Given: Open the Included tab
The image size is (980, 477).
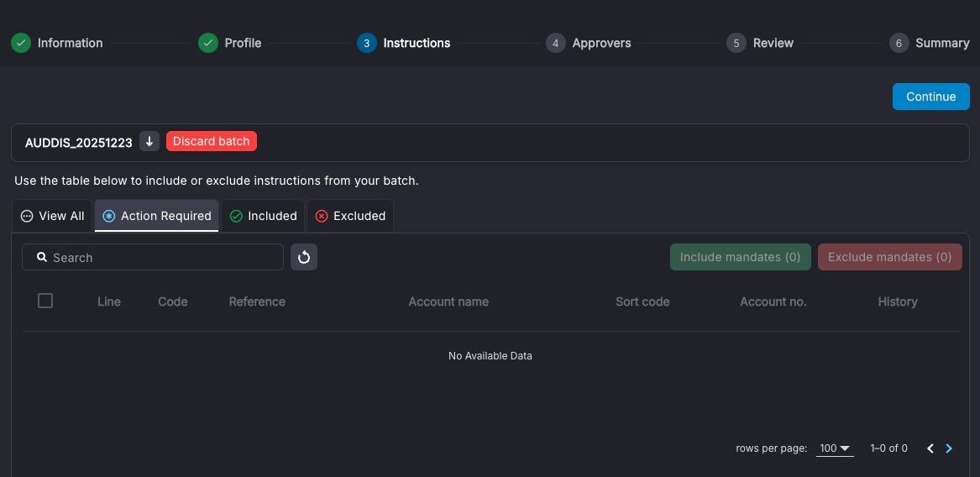Looking at the screenshot, I should (263, 216).
